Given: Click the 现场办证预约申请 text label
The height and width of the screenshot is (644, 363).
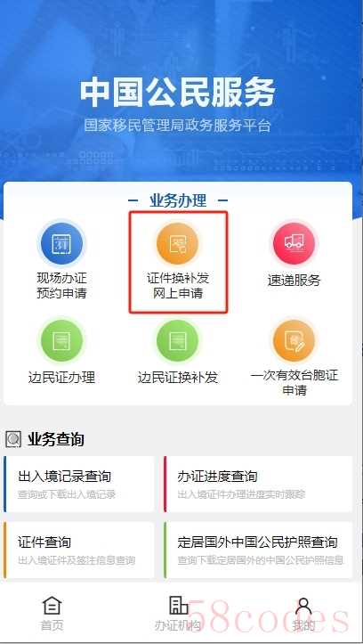Looking at the screenshot, I should (x=61, y=286).
